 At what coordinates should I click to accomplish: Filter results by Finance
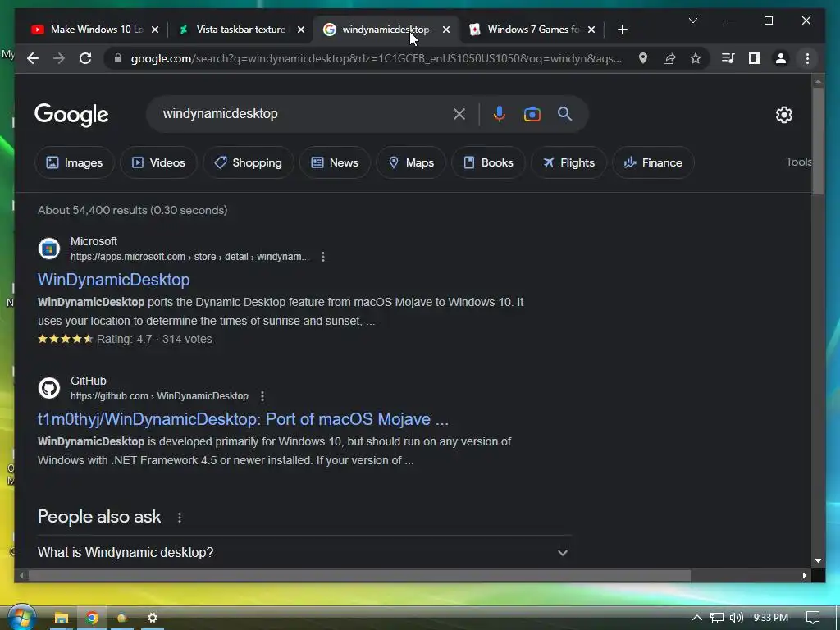[x=653, y=162]
